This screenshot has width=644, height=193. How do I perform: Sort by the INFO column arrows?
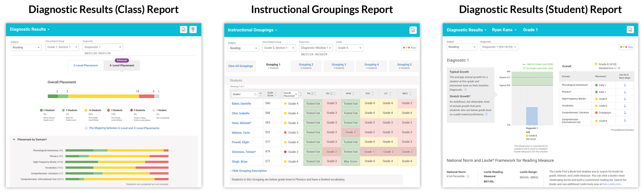click(x=410, y=94)
